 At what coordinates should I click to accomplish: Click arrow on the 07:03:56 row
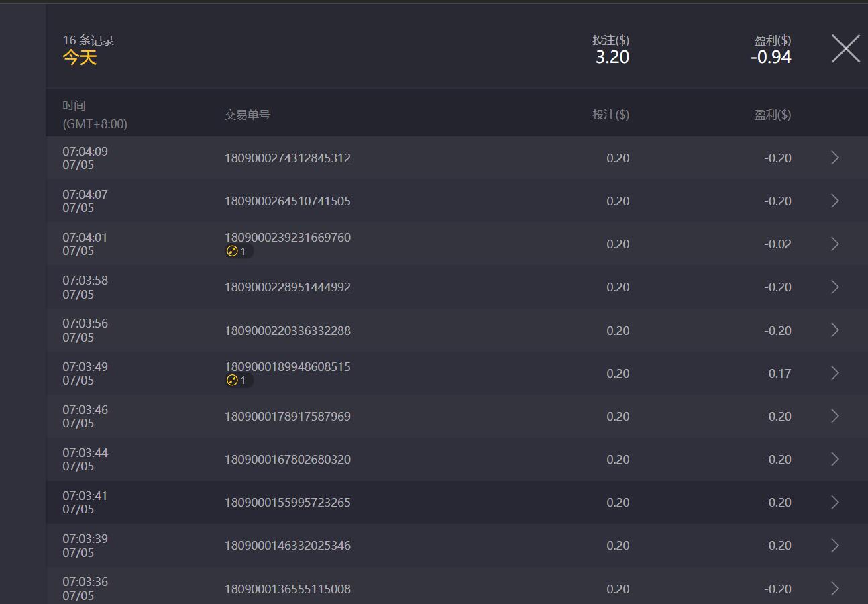[835, 330]
